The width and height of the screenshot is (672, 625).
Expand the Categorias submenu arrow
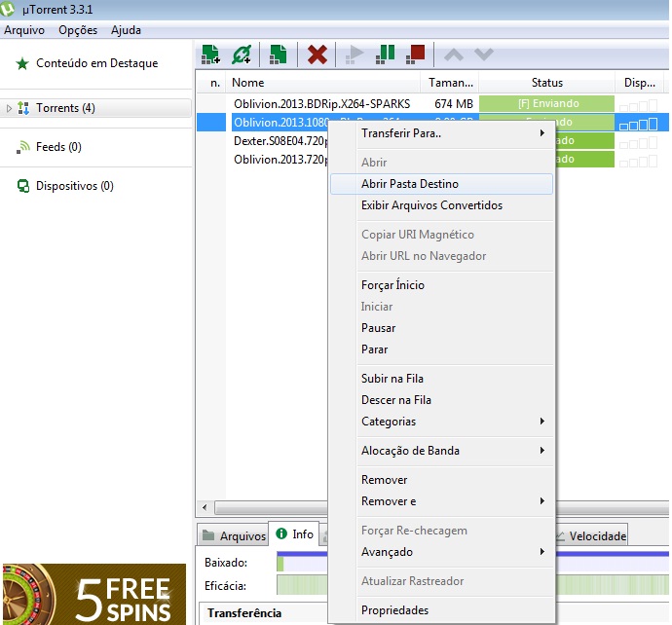pos(542,422)
